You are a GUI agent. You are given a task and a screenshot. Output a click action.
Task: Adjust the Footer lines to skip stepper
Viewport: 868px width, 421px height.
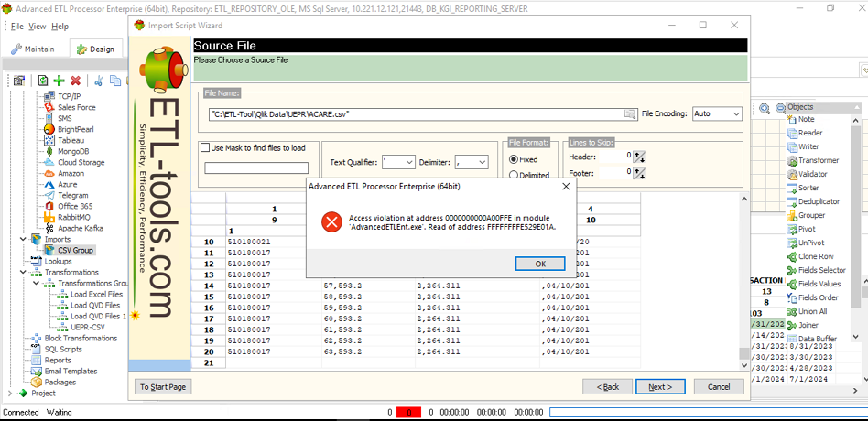(x=639, y=174)
